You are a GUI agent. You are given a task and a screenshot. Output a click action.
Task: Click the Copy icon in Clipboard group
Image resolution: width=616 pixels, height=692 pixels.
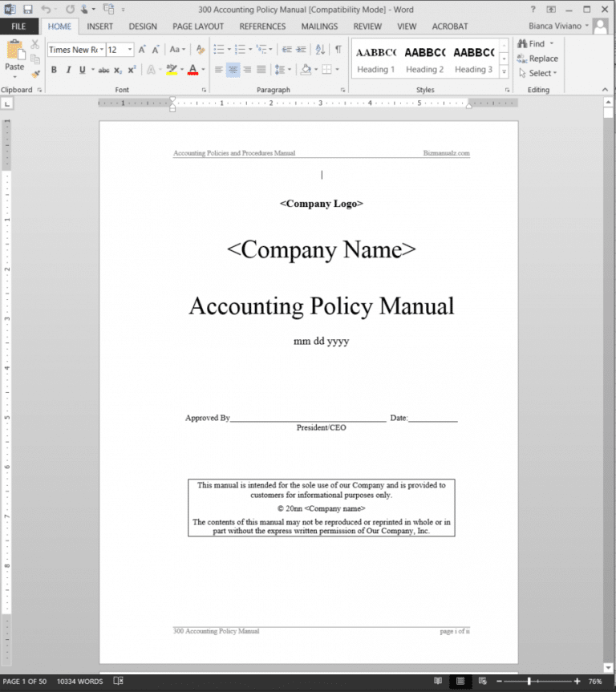34,59
